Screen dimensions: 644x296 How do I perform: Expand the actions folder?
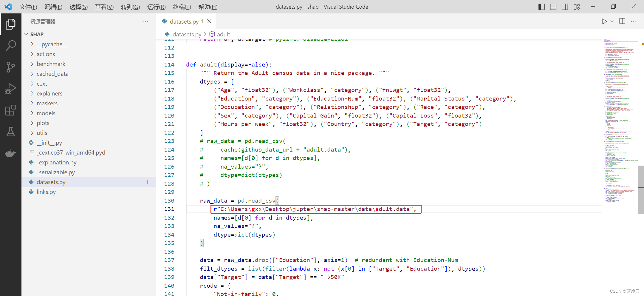(x=89, y=54)
